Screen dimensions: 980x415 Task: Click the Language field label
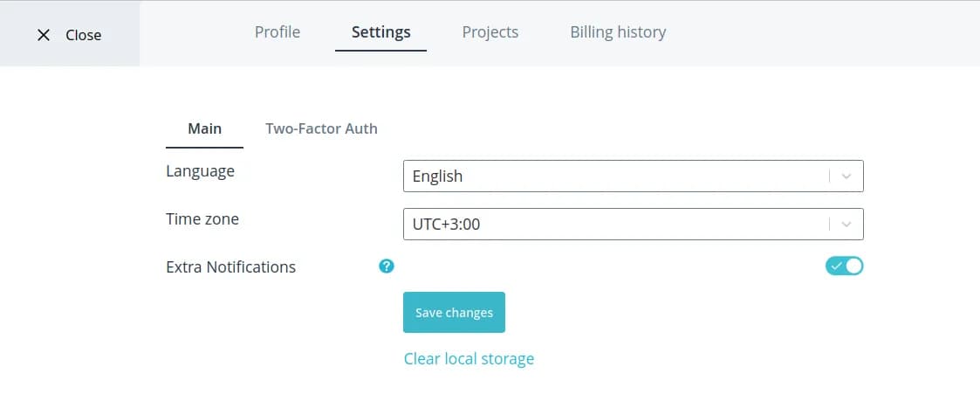(x=200, y=171)
